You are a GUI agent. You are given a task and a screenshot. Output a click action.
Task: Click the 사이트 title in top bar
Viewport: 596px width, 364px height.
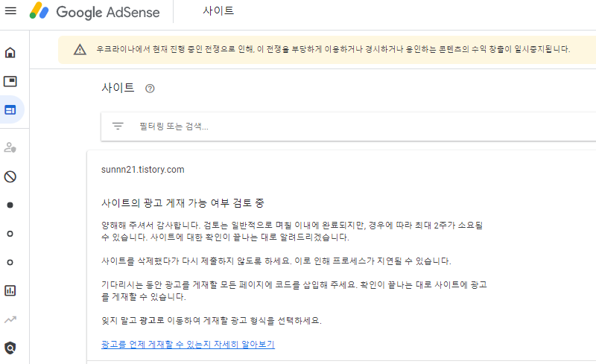(218, 10)
